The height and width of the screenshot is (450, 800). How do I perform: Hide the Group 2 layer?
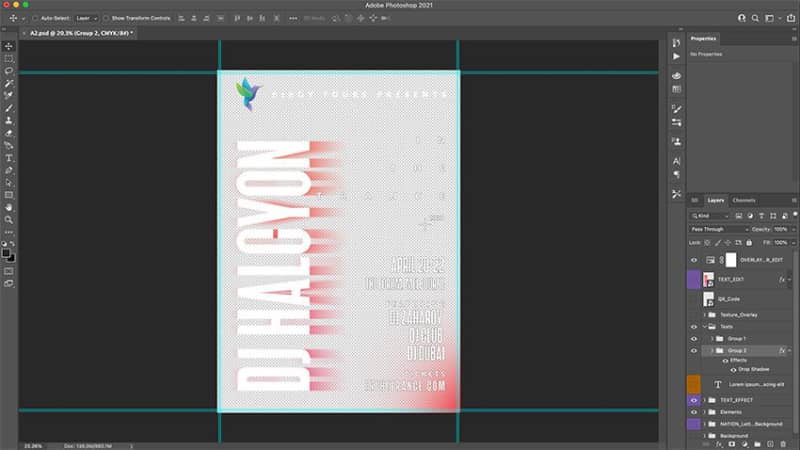[694, 351]
